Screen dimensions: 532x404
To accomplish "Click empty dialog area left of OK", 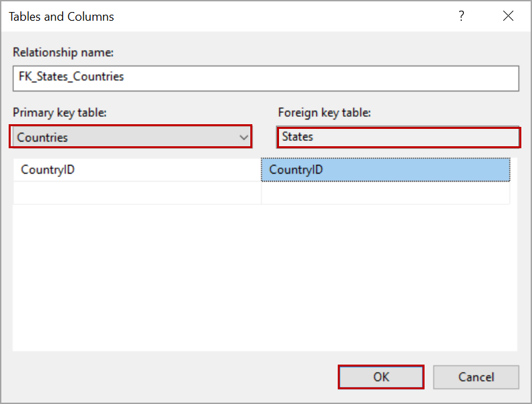I will coord(174,377).
